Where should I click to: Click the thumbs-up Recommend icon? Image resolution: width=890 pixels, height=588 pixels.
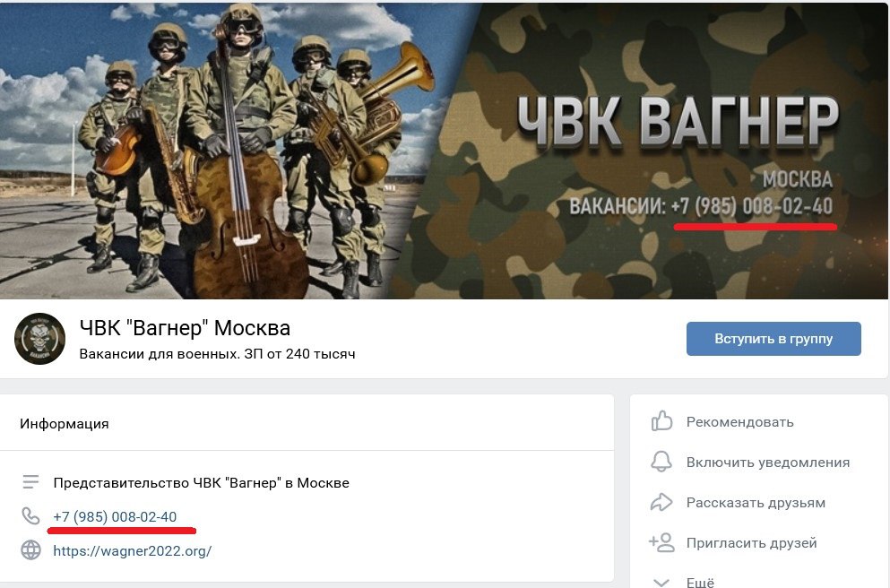click(x=661, y=421)
